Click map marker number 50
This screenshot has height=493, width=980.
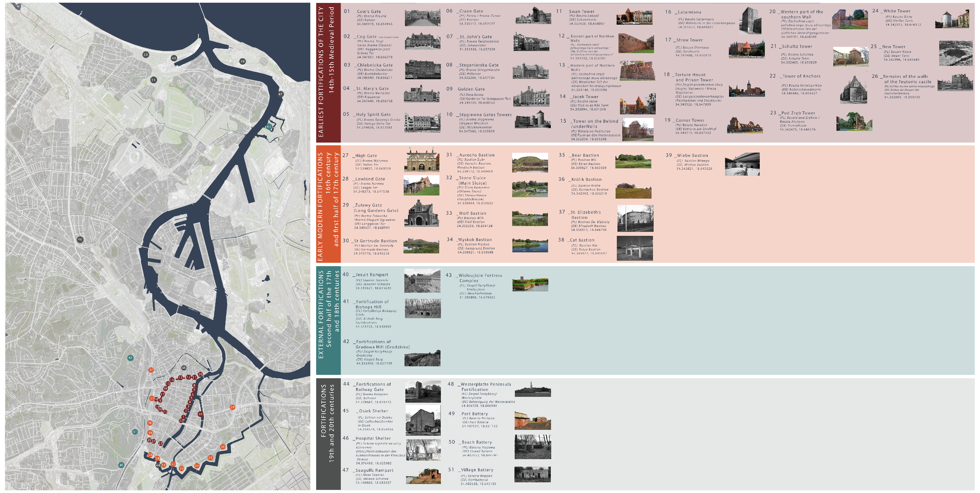click(145, 55)
